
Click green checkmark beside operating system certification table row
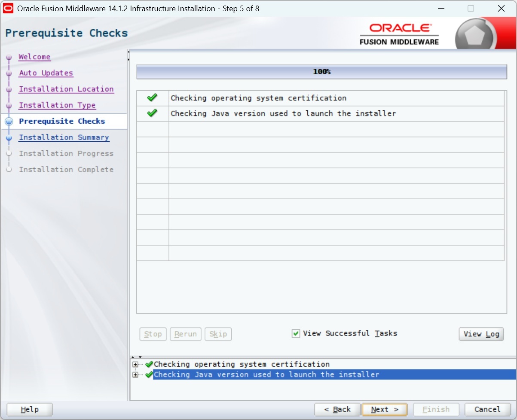152,98
